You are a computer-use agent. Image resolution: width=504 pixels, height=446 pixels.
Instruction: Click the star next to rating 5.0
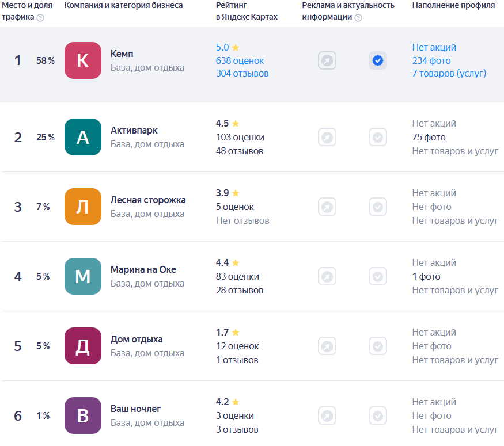click(x=236, y=48)
